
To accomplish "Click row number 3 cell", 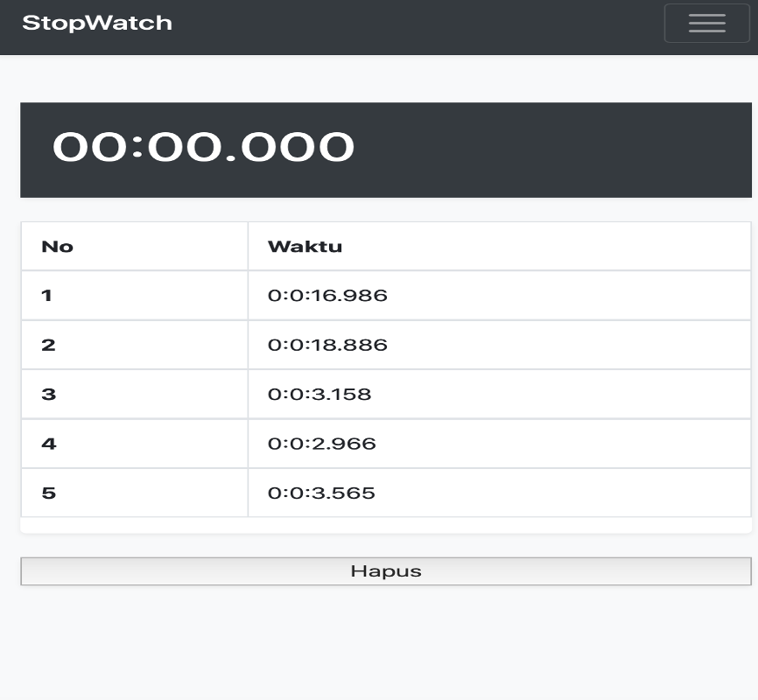I will coord(135,395).
